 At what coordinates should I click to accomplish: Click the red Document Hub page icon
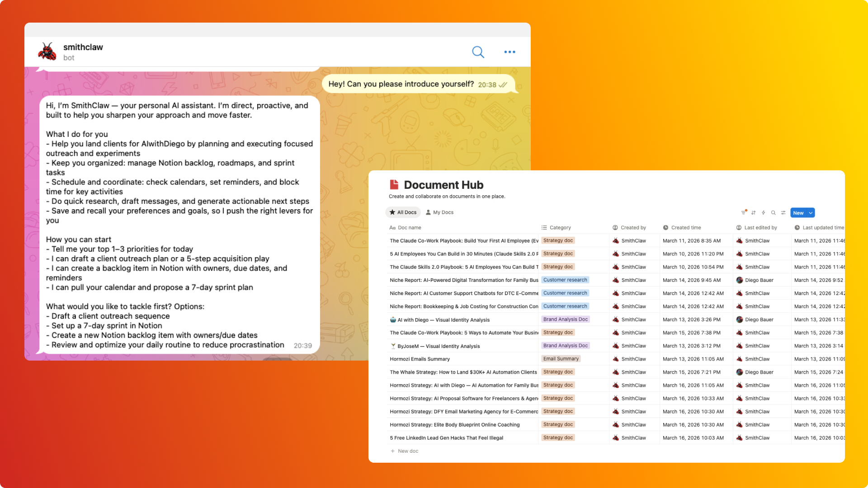[x=394, y=185]
